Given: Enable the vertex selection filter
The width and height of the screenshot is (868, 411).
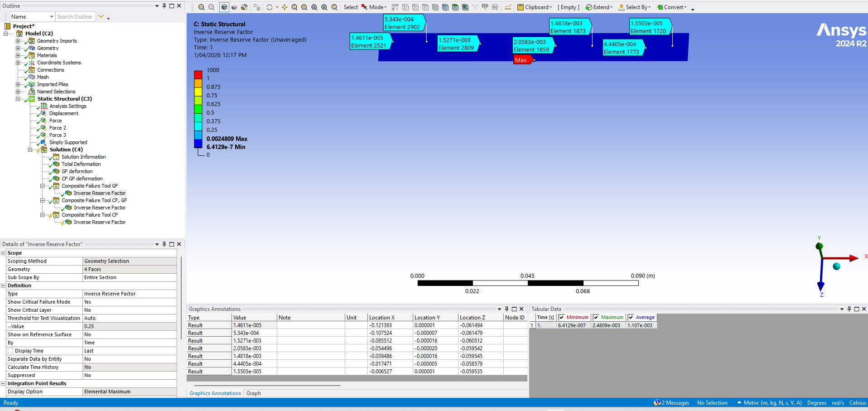Looking at the screenshot, I should (405, 7).
